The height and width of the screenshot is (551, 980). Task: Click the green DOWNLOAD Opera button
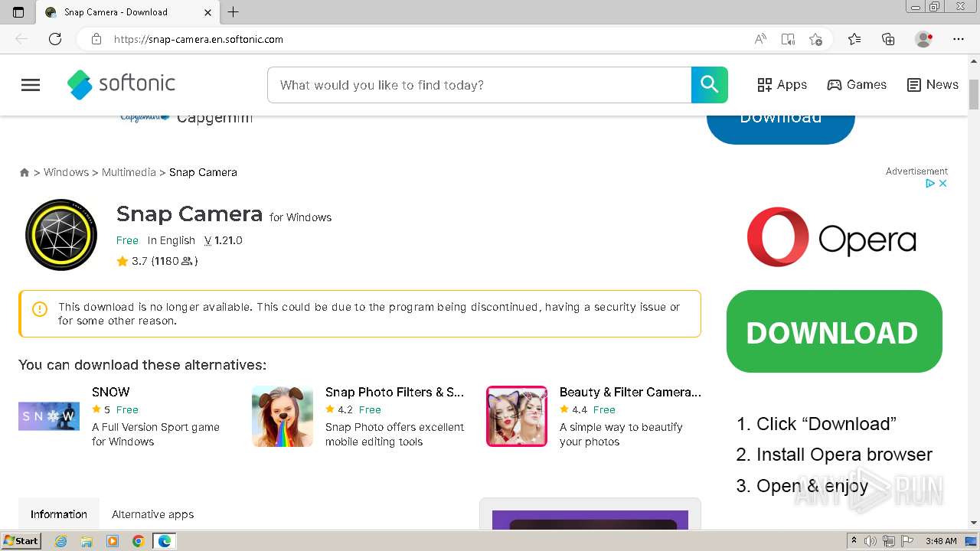835,331
